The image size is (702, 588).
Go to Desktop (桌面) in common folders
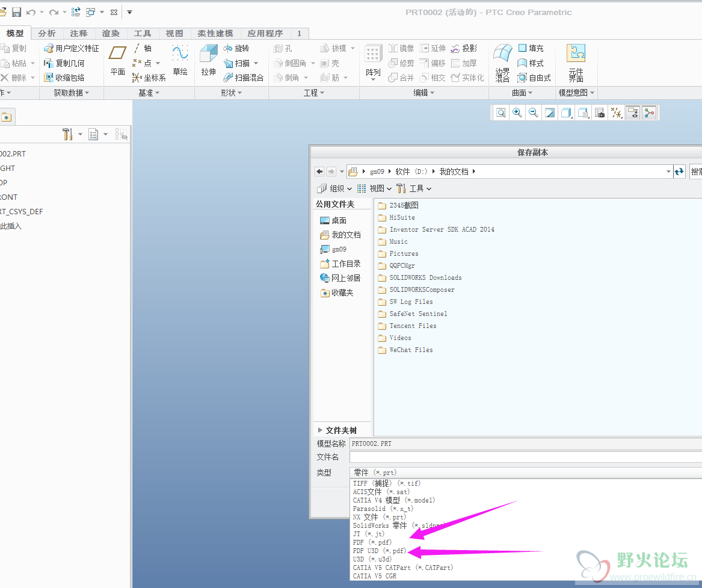pos(333,220)
